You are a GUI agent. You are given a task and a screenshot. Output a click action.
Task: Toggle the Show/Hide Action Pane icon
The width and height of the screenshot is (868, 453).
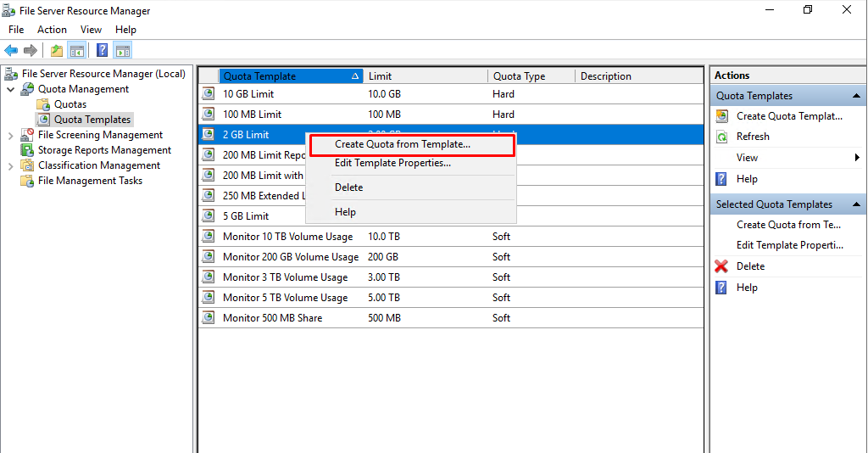[123, 50]
